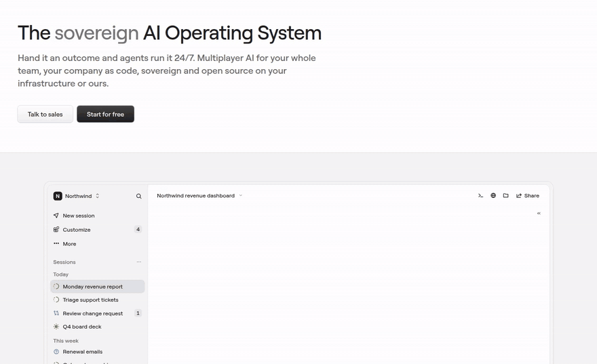The width and height of the screenshot is (597, 364).
Task: Click the Renewal emails question icon
Action: click(x=56, y=351)
